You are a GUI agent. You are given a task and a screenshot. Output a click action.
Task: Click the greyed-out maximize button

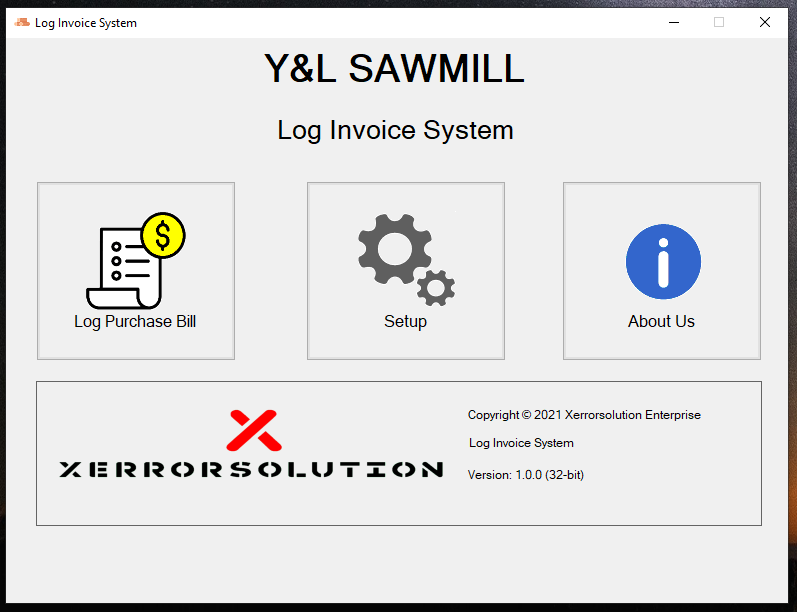click(x=718, y=22)
